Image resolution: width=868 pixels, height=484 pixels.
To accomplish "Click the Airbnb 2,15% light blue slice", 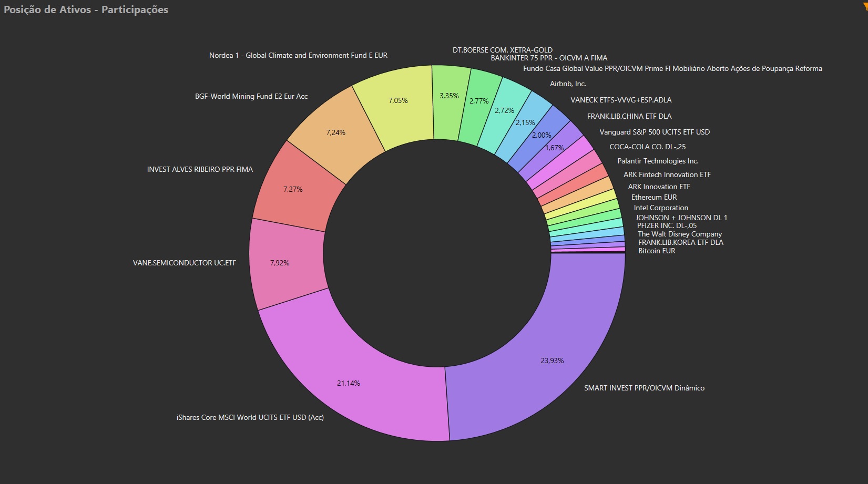I will (x=524, y=126).
